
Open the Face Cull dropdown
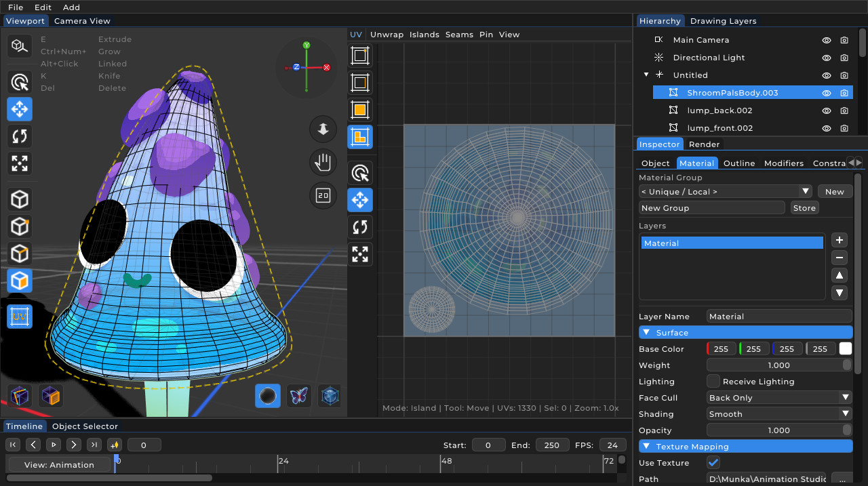point(778,397)
